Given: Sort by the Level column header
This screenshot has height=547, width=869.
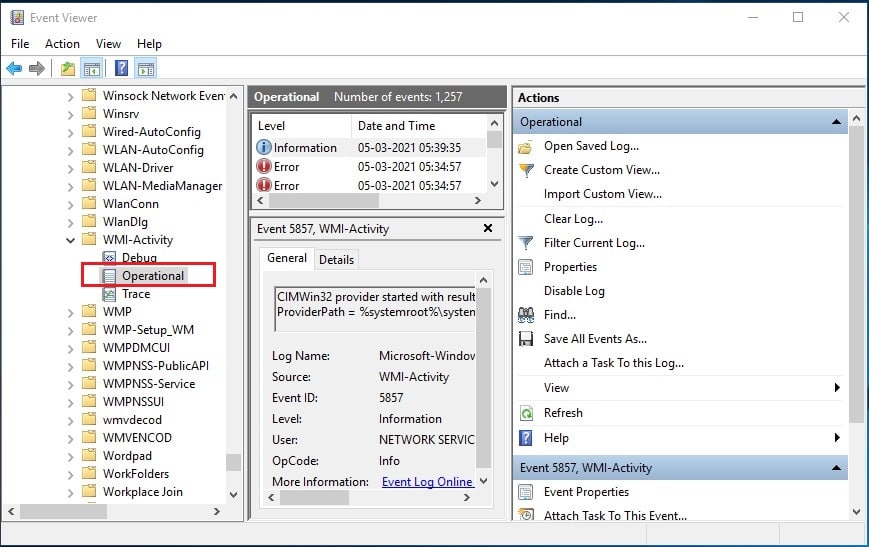Looking at the screenshot, I should coord(302,126).
